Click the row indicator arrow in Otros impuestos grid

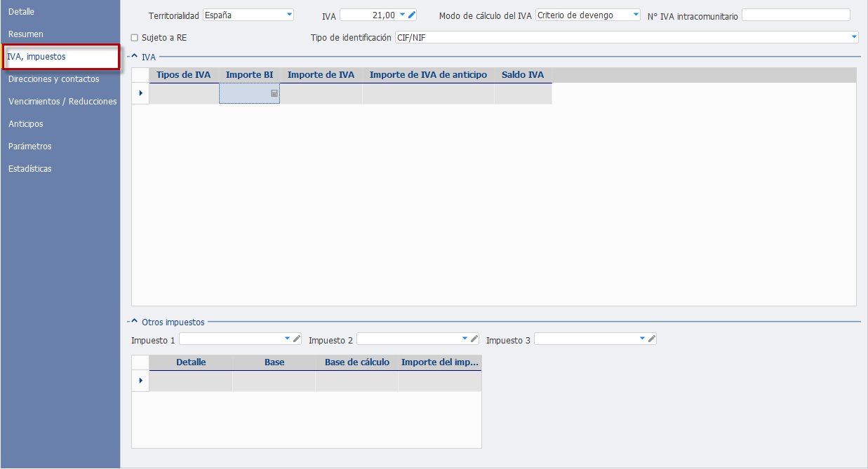point(140,381)
